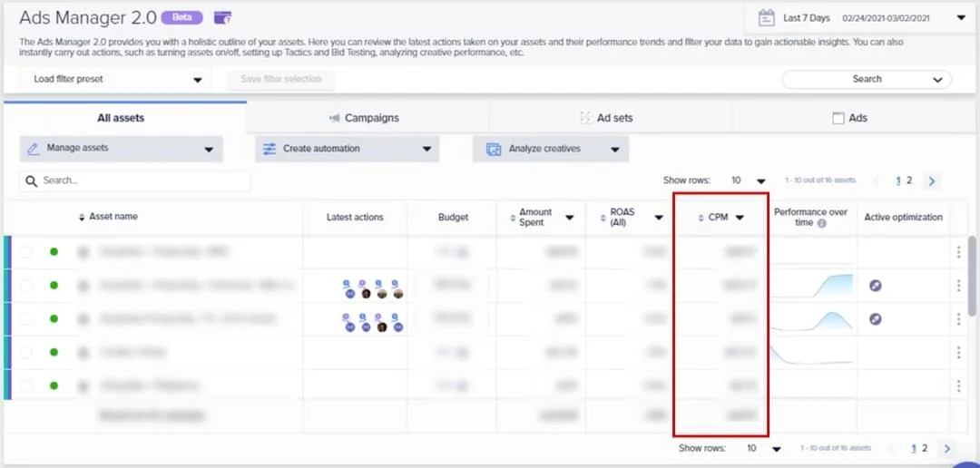
Task: Click the performance chart in the fourth row
Action: point(812,355)
